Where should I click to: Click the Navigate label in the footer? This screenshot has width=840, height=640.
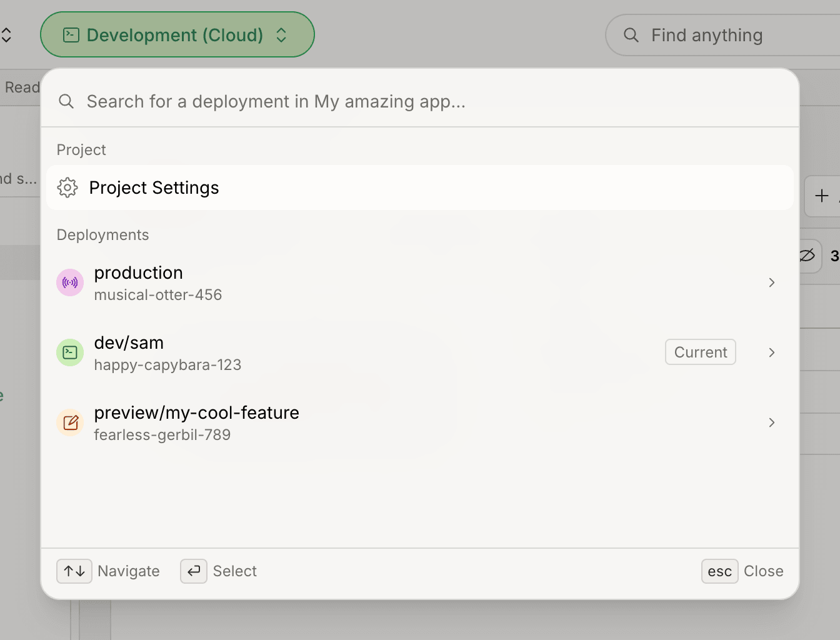(129, 571)
